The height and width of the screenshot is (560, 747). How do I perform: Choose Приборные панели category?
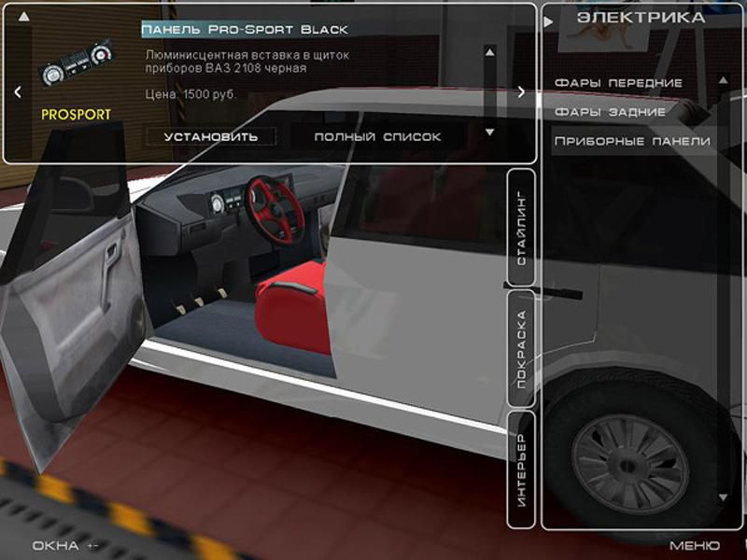[632, 141]
